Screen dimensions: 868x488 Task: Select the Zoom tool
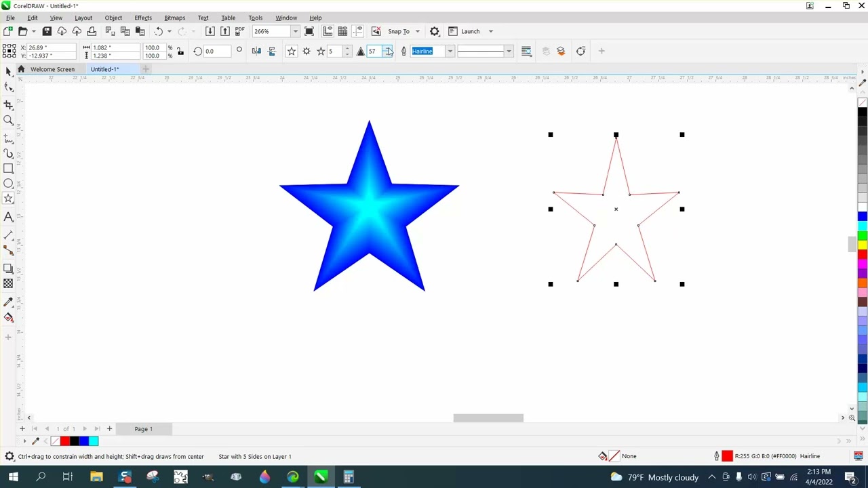click(8, 121)
